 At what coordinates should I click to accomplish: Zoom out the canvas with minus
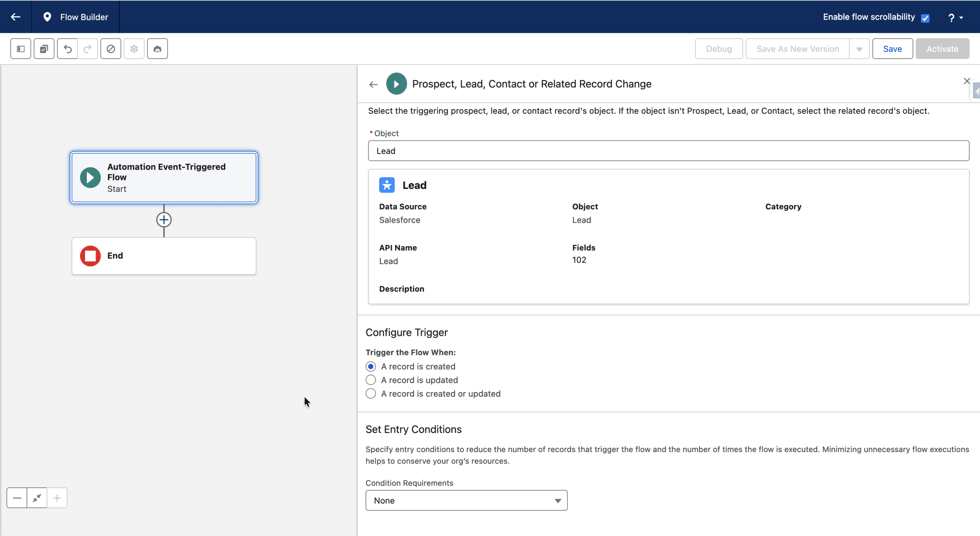(17, 498)
